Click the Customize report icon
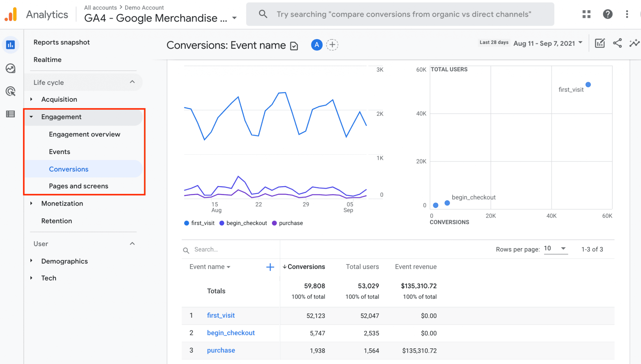This screenshot has height=364, width=641. (x=600, y=43)
